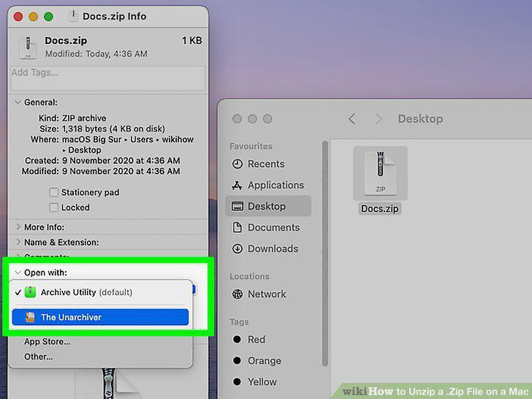Open Network in Finder sidebar

tap(259, 294)
